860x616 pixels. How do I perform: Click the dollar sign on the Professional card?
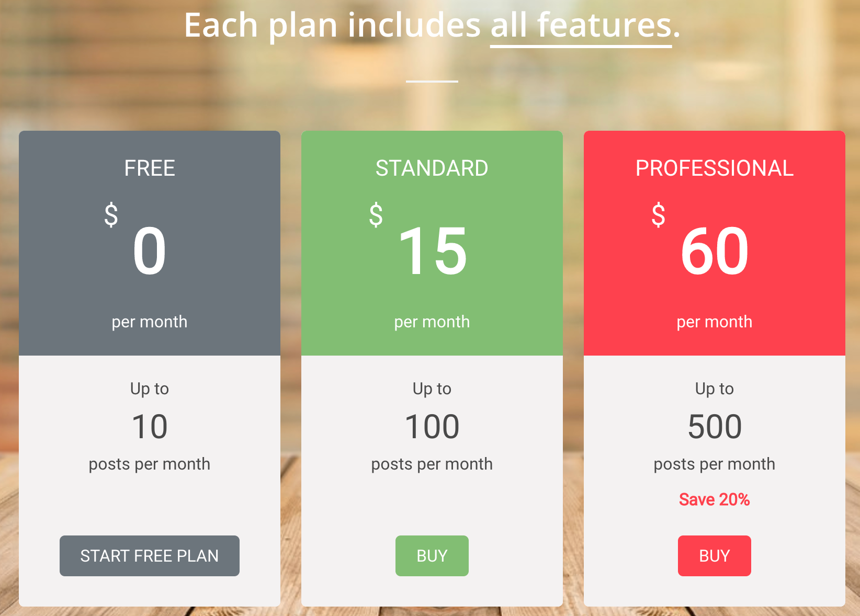658,215
